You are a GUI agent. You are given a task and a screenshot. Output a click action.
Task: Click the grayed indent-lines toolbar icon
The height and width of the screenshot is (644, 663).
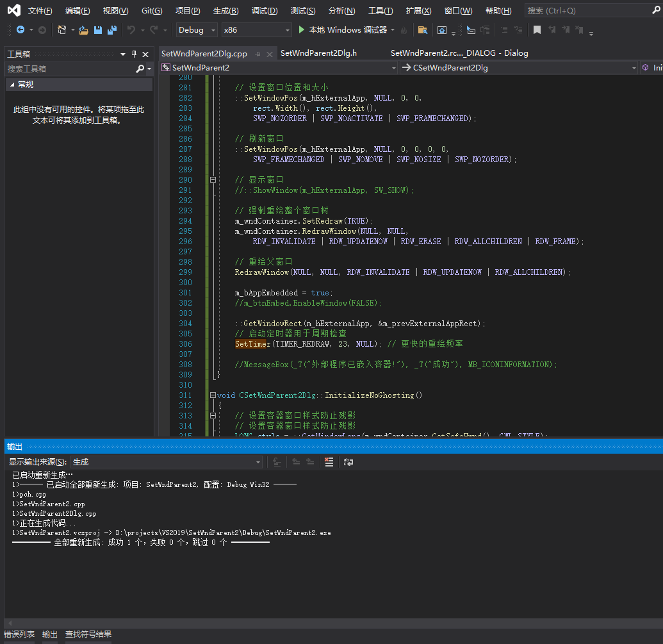click(x=486, y=30)
